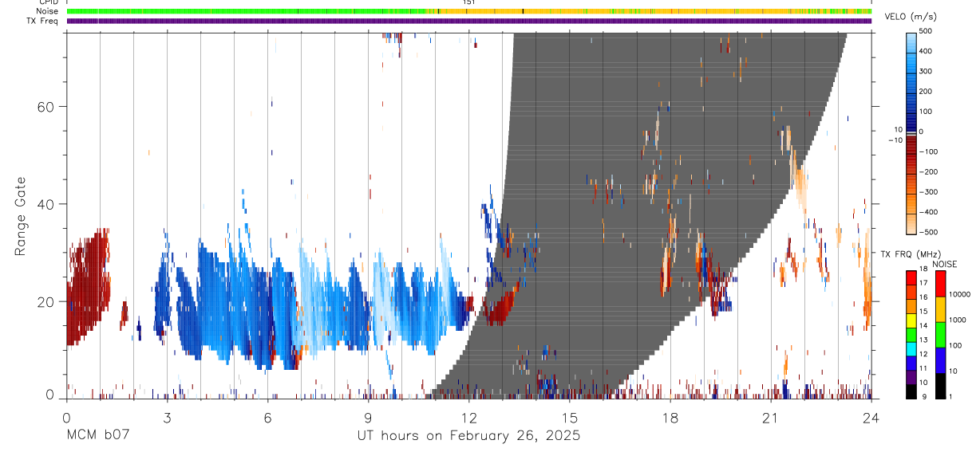This screenshot has width=980, height=452.
Task: Click the x-axis hour label 18
Action: [670, 417]
